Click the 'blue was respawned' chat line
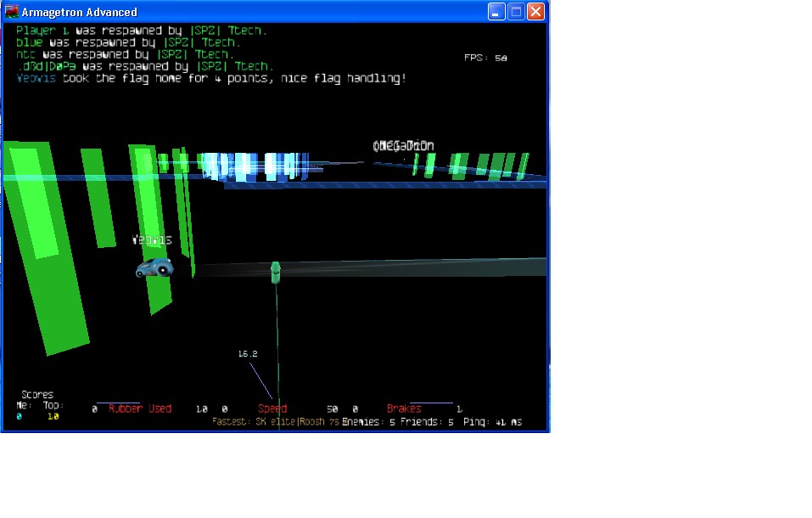The width and height of the screenshot is (812, 518). coord(128,42)
